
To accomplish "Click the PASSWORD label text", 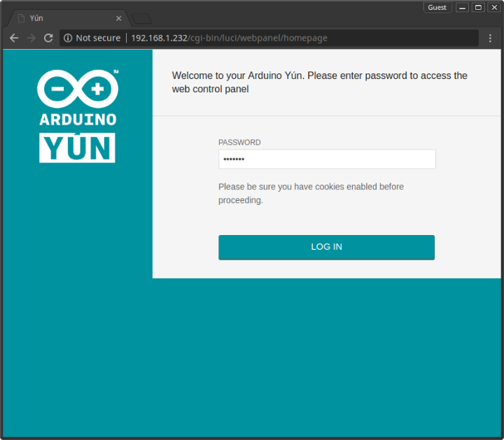I will click(x=239, y=142).
